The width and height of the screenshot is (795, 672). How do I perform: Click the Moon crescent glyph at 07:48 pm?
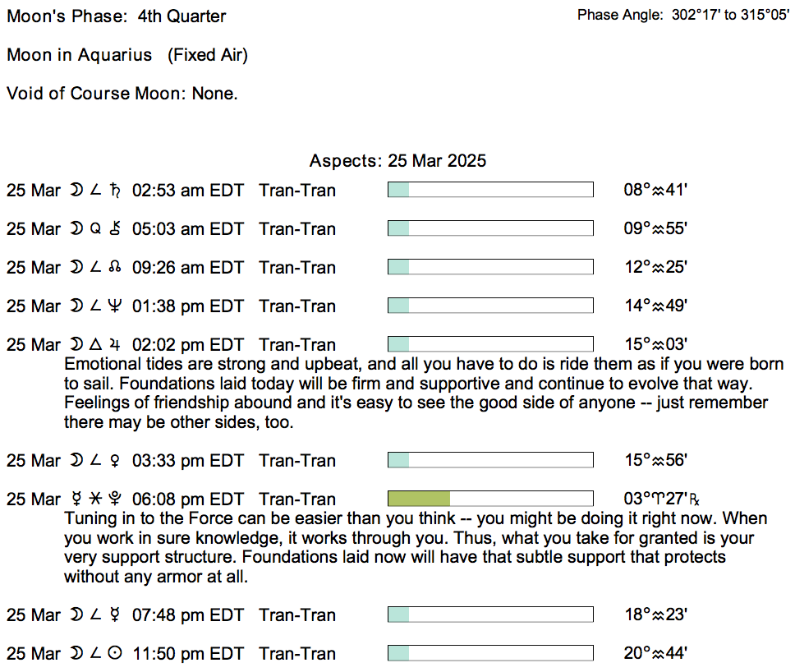76,615
